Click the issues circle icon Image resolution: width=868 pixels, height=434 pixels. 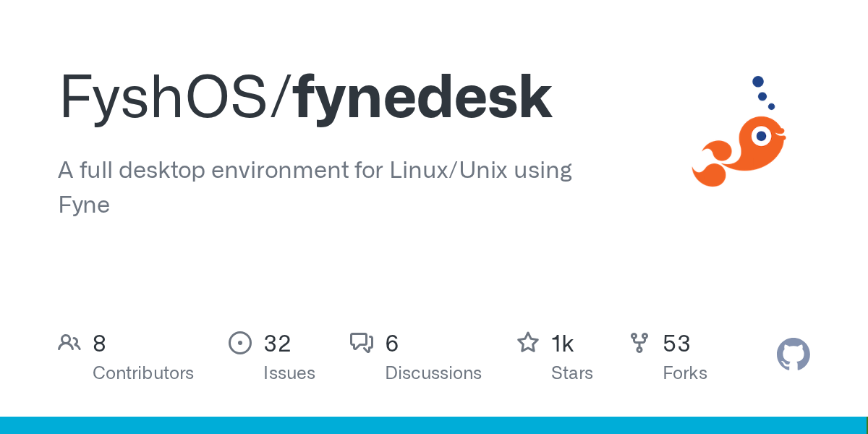239,343
